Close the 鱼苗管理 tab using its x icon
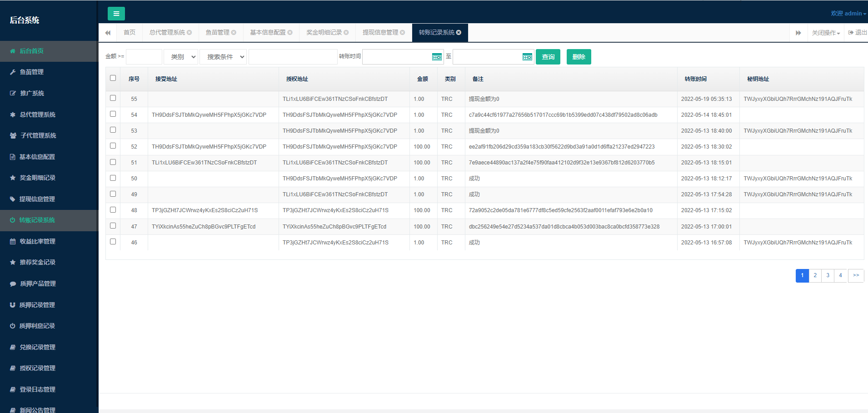 [x=234, y=32]
